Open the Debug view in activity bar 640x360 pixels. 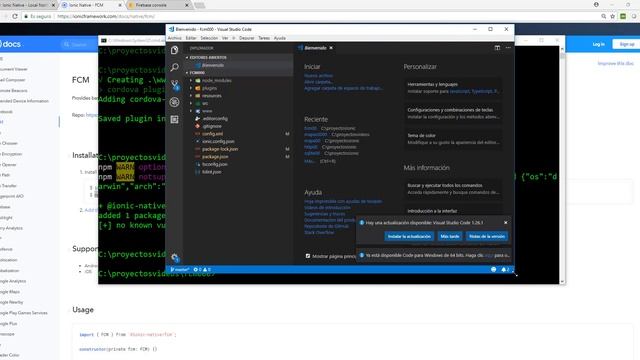coord(175,102)
